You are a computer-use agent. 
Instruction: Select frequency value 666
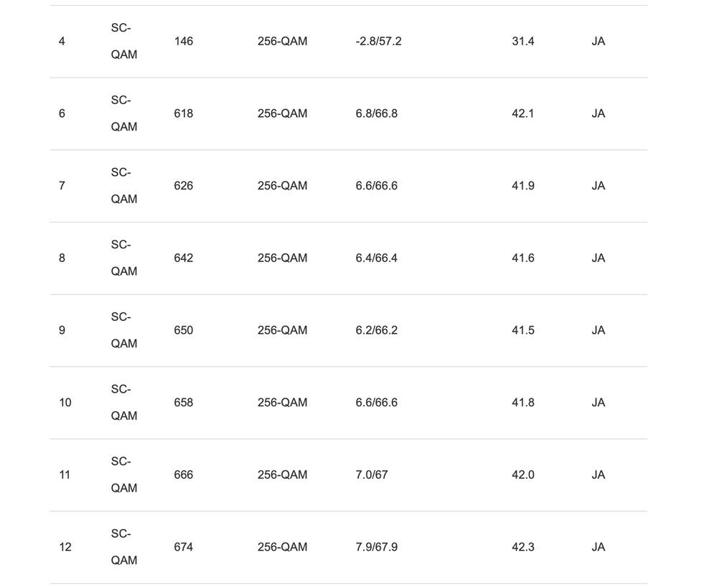point(183,475)
